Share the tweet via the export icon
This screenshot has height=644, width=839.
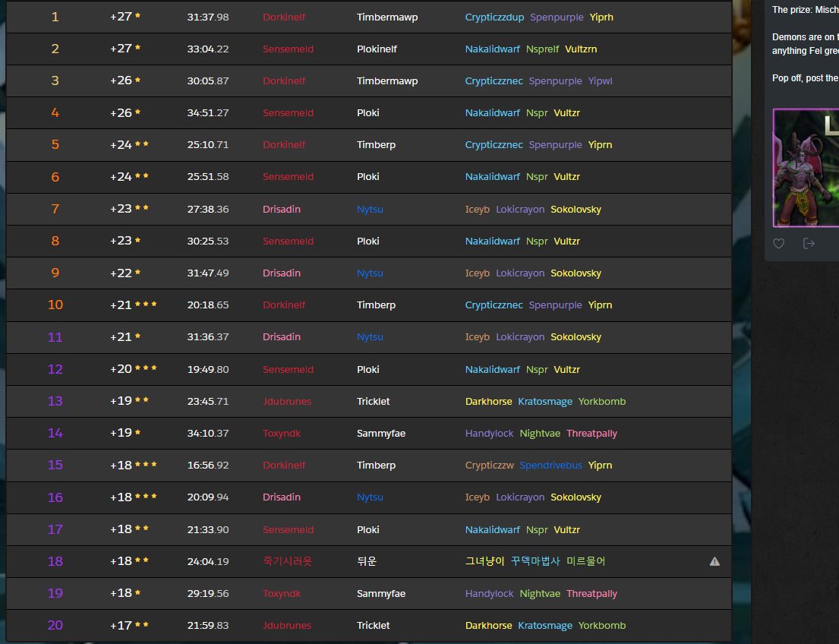click(809, 243)
